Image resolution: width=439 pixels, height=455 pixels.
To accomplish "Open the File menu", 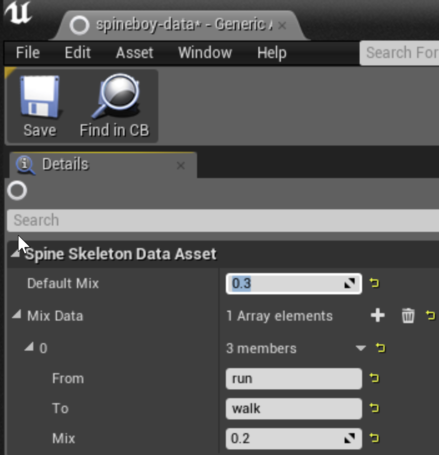I will point(28,53).
